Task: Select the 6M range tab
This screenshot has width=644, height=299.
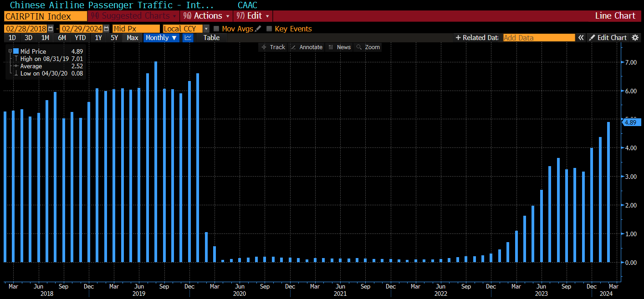Action: pos(62,38)
